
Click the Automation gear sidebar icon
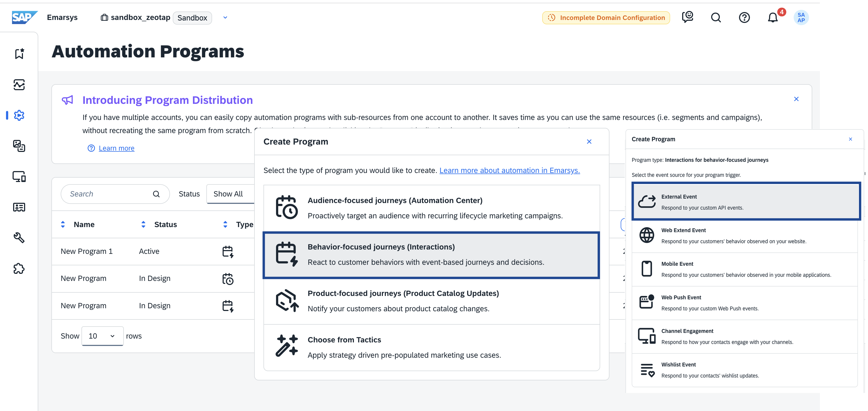click(x=19, y=116)
